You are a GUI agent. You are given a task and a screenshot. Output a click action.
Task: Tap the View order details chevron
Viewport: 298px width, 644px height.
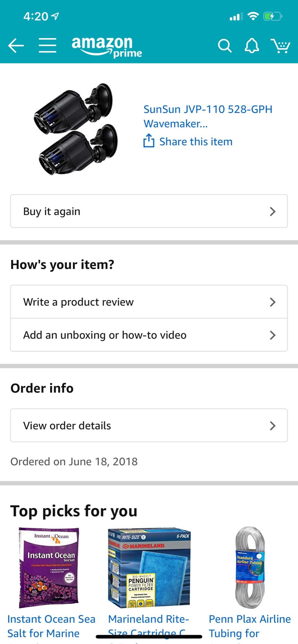273,426
